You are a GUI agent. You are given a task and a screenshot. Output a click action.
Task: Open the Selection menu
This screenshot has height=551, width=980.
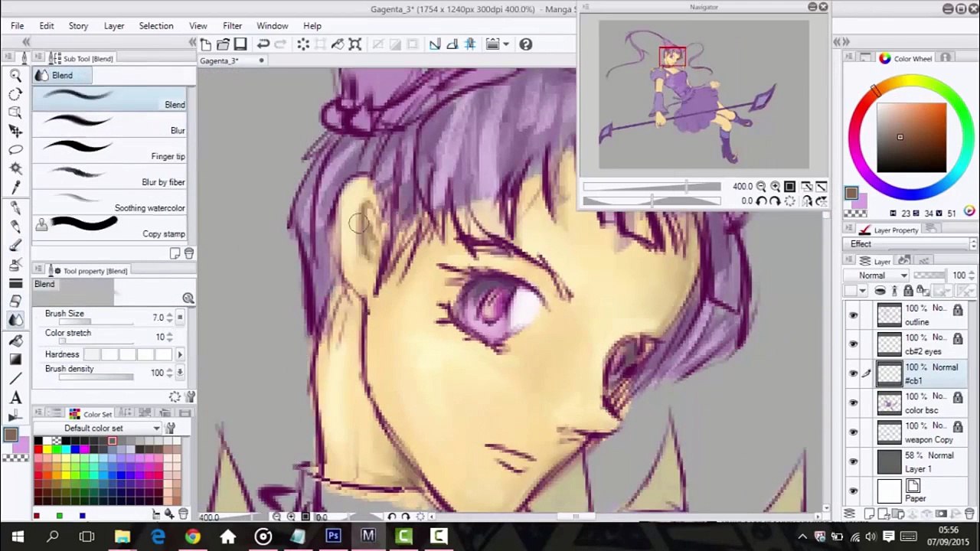(x=156, y=26)
